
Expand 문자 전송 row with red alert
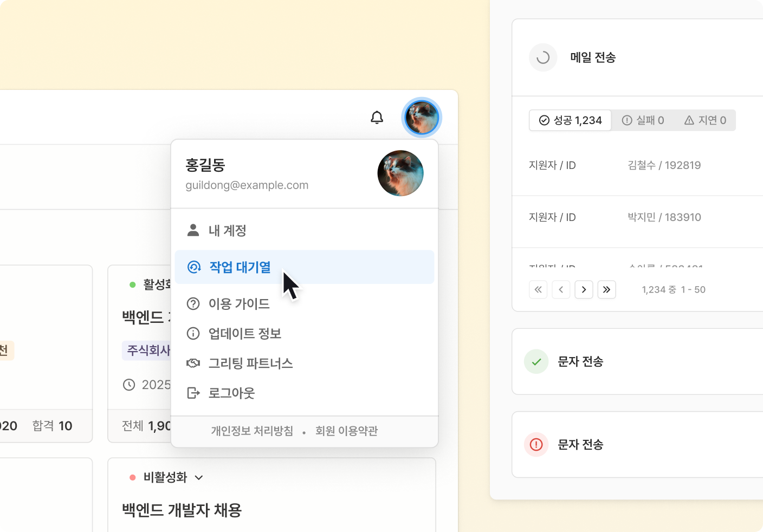pos(637,444)
